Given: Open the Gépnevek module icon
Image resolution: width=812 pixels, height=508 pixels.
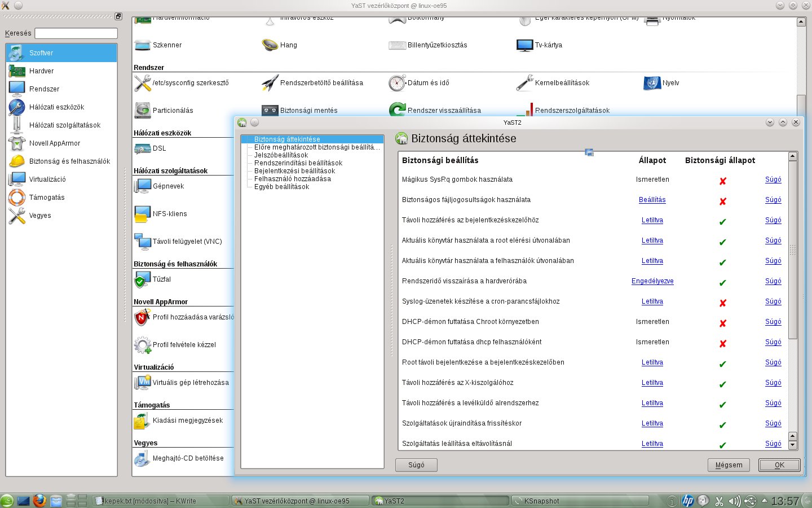Looking at the screenshot, I should pyautogui.click(x=142, y=186).
